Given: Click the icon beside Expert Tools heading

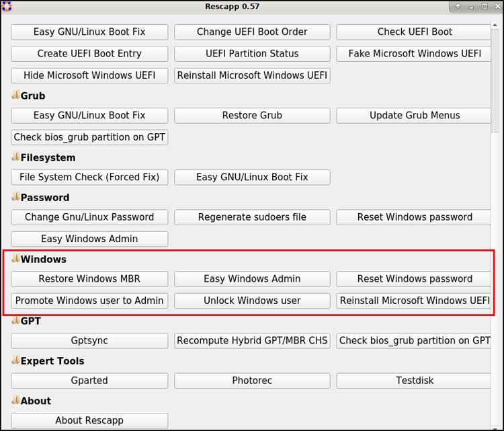Looking at the screenshot, I should click(15, 360).
